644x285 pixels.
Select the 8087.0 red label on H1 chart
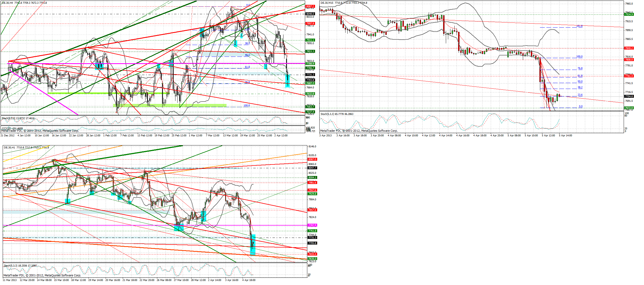312,159
